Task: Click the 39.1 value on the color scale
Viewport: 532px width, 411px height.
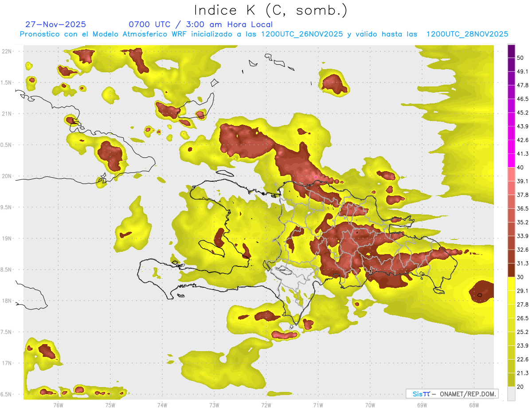Action: [523, 181]
